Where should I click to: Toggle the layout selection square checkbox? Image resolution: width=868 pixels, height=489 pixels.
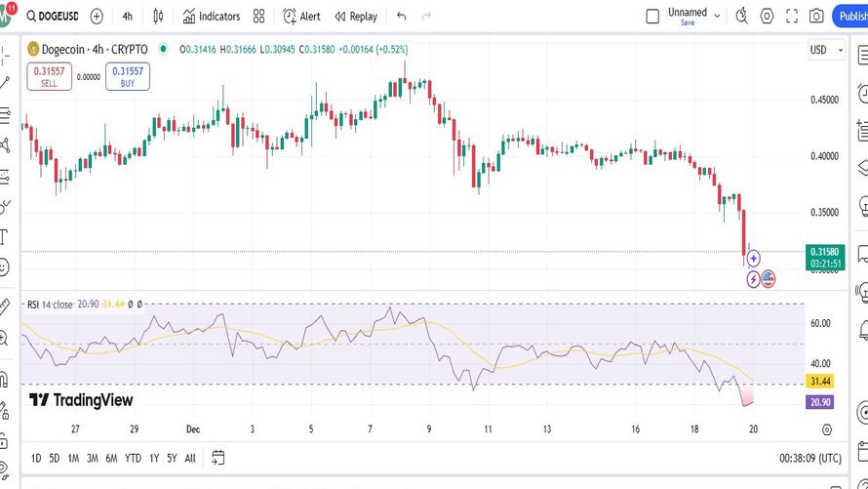pyautogui.click(x=652, y=16)
